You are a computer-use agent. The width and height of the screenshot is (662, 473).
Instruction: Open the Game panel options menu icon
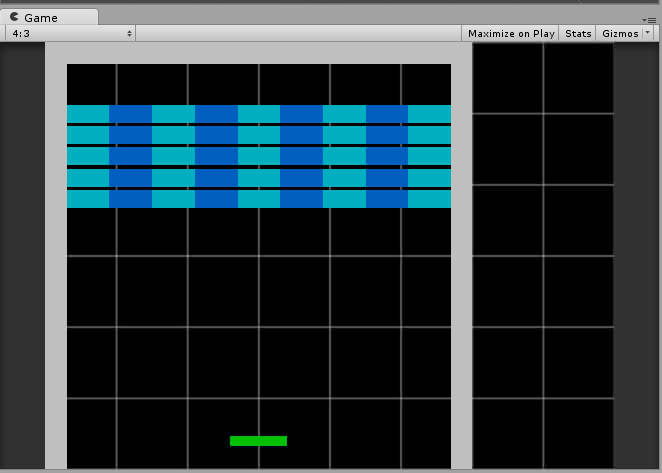pyautogui.click(x=650, y=20)
